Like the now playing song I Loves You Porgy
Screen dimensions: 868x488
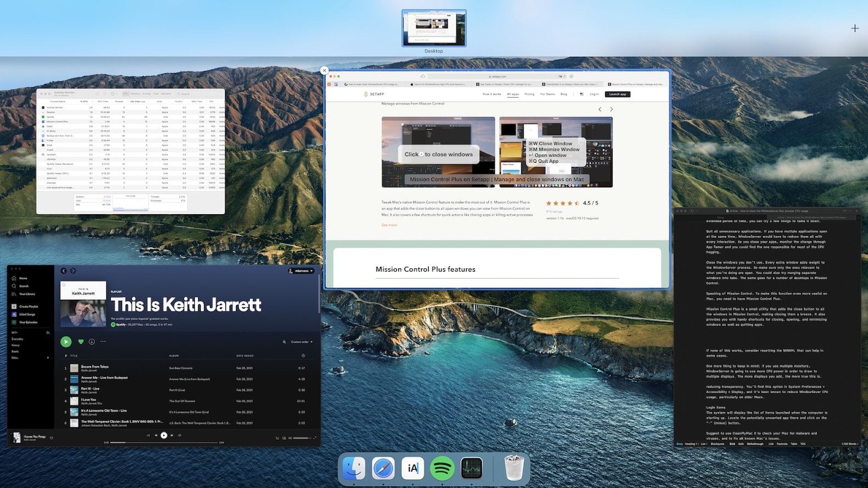[x=51, y=437]
